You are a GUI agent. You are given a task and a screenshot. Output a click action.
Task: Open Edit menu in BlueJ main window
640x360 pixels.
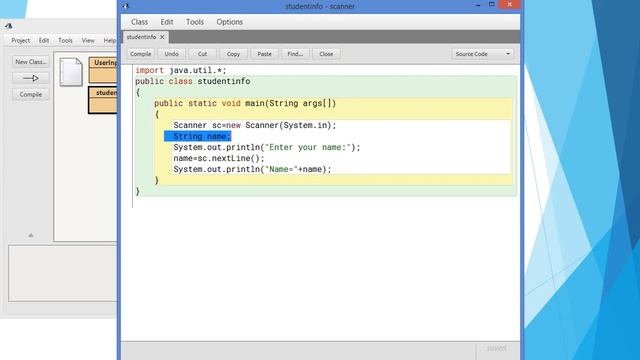click(44, 40)
